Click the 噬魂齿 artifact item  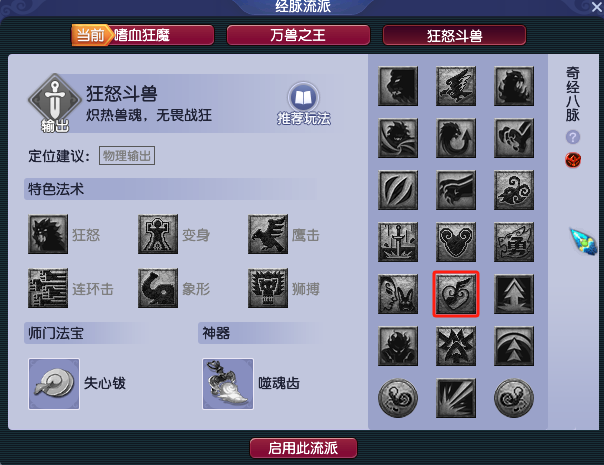(228, 384)
